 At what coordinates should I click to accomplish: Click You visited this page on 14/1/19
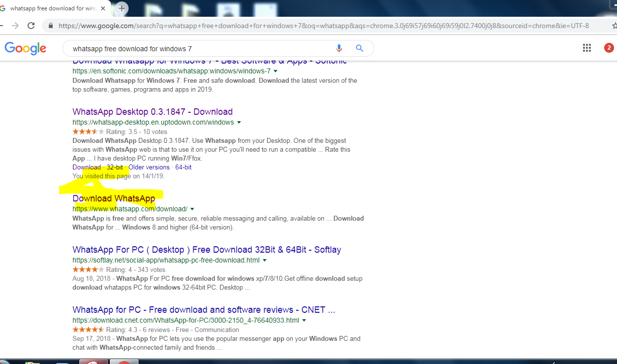point(119,176)
